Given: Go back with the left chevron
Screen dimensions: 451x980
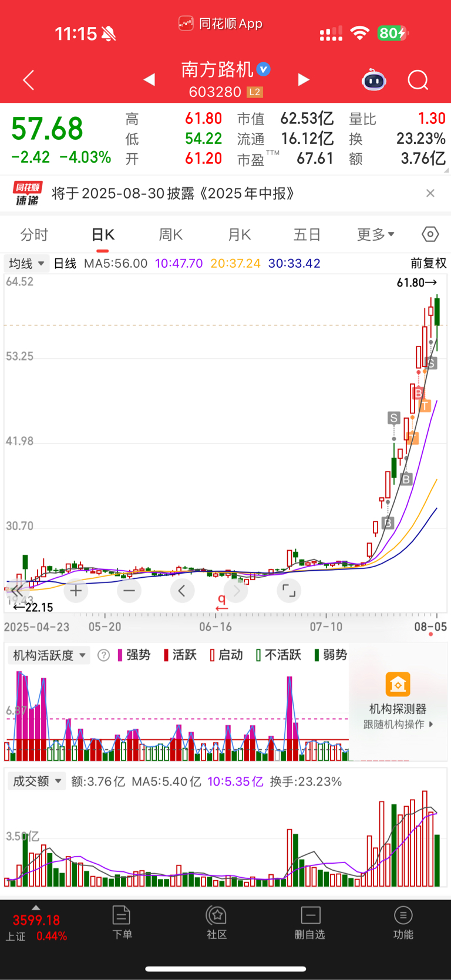Looking at the screenshot, I should coord(28,80).
